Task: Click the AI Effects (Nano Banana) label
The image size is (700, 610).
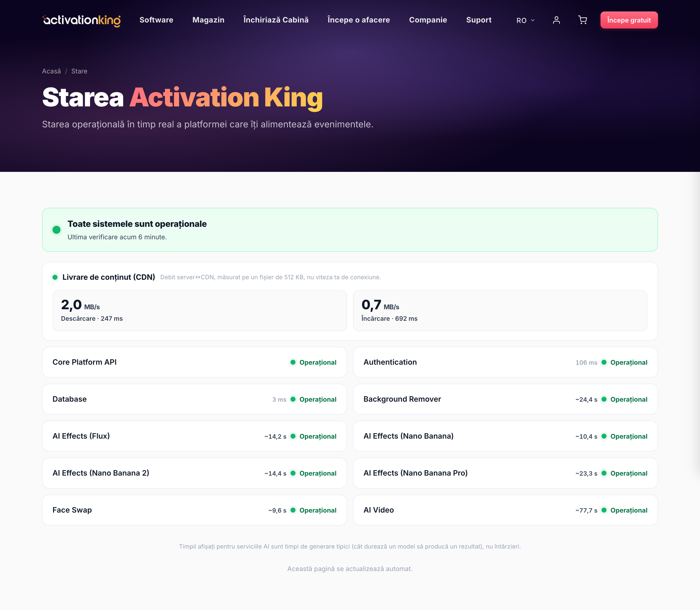Action: 408,436
